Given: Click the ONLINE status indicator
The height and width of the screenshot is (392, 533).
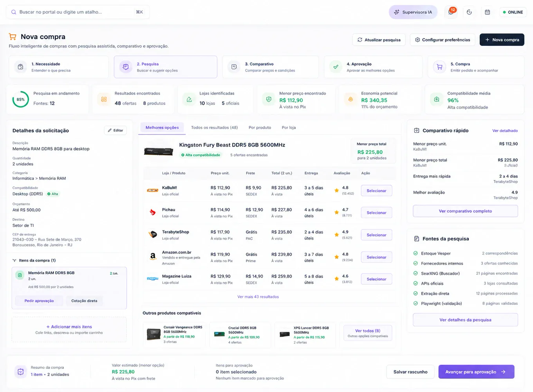Looking at the screenshot, I should click(513, 12).
